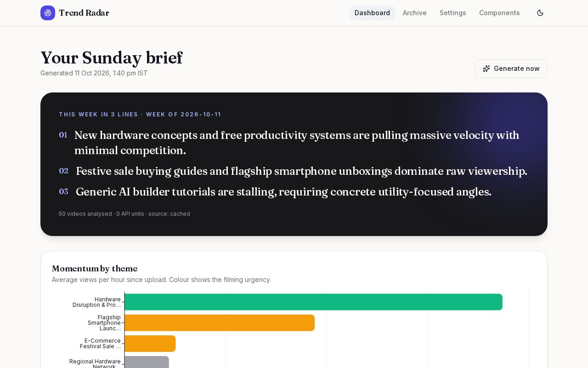Click the 'Your Sunday brief' heading
This screenshot has height=368, width=588.
(x=112, y=58)
